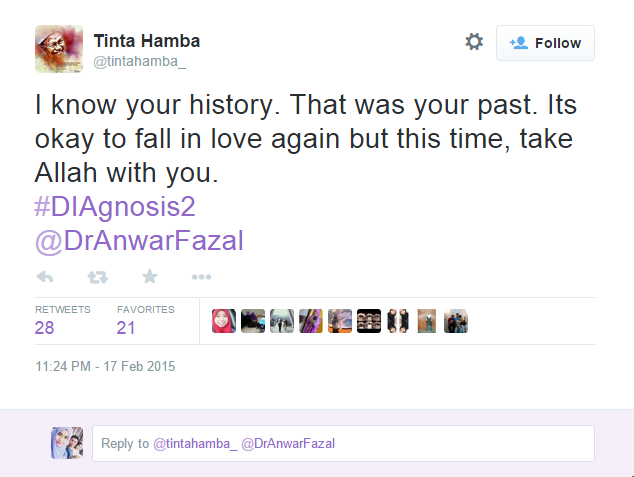Viewport: 634px width, 477px height.
Task: Click the last avatar in the favoriters row
Action: [456, 321]
